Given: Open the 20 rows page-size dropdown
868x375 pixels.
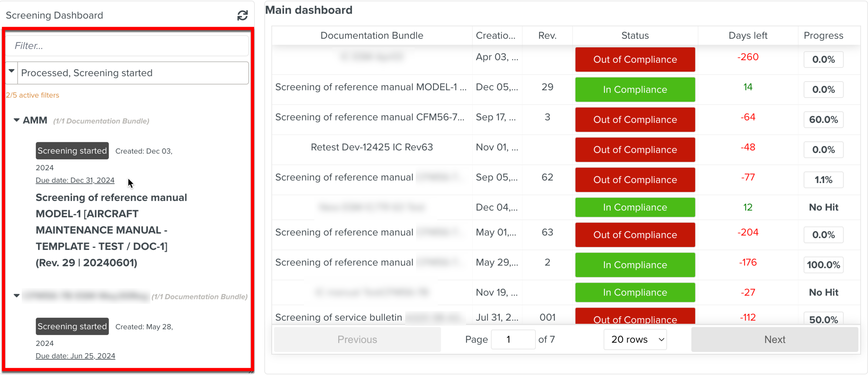Looking at the screenshot, I should click(635, 339).
